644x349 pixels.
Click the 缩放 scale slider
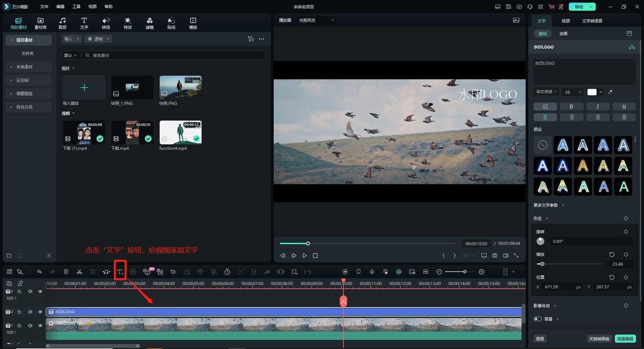click(569, 264)
